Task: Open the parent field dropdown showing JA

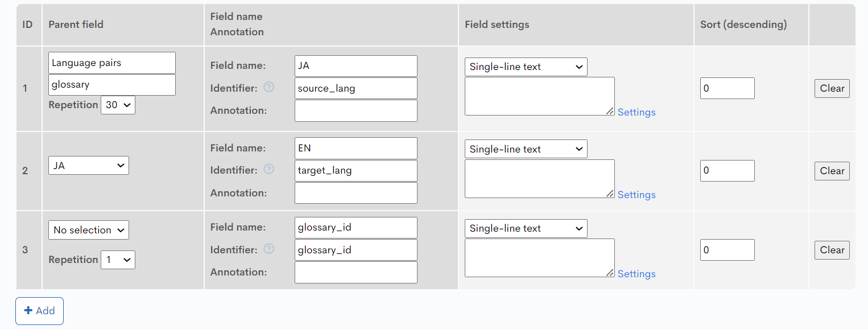Action: [x=88, y=165]
